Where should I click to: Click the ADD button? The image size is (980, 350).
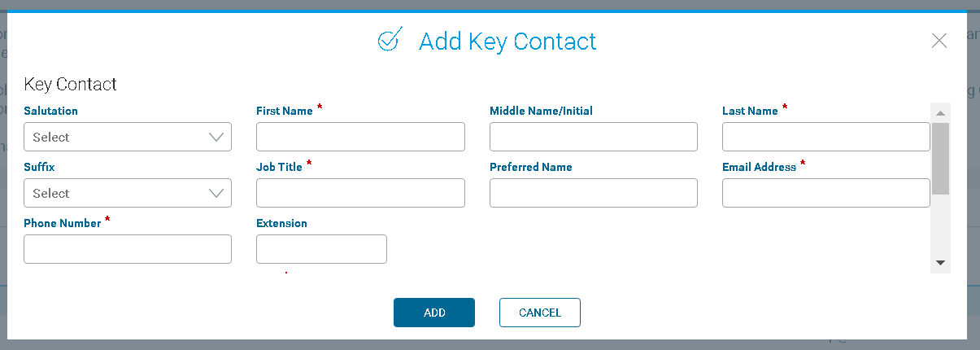tap(434, 313)
